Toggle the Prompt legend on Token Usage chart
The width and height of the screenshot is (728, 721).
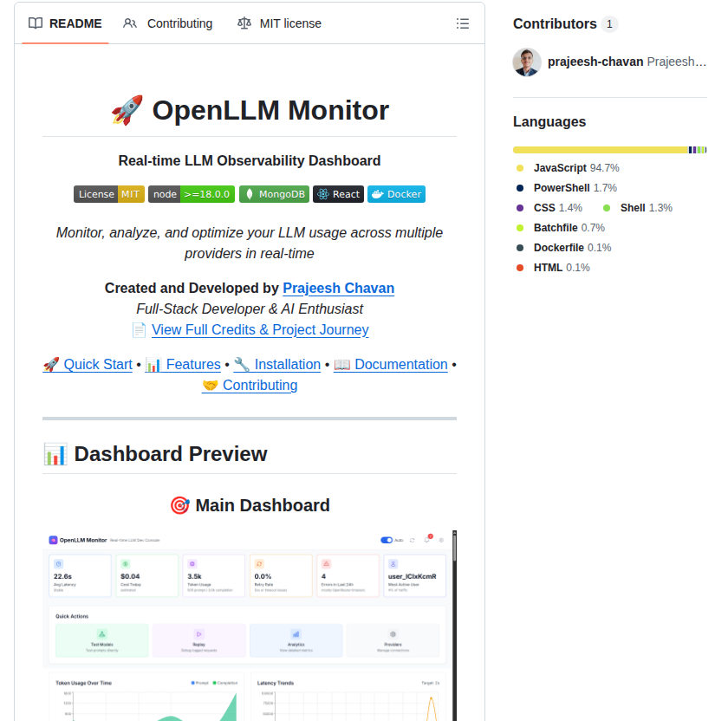198,682
